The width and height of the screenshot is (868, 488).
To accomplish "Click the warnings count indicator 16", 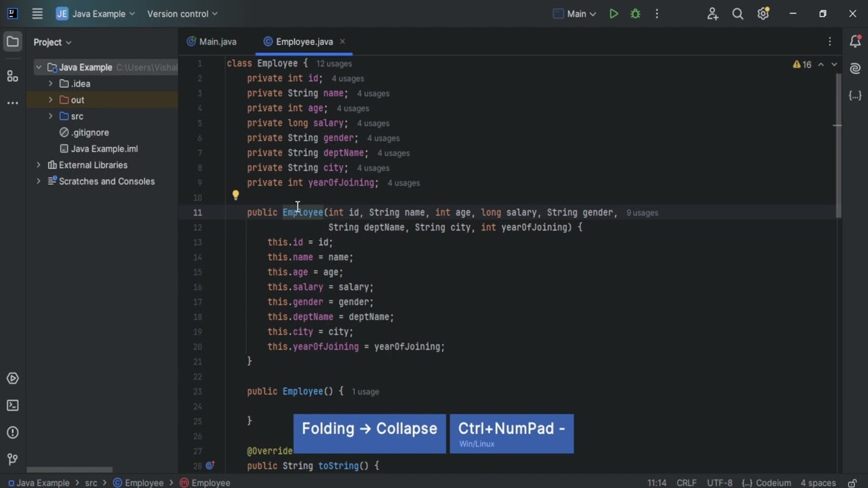I will (x=802, y=64).
